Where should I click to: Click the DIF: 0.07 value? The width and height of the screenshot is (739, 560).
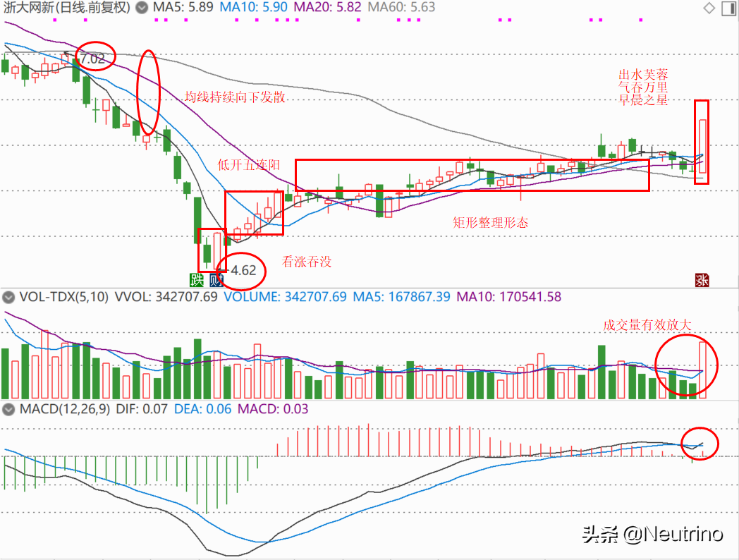pyautogui.click(x=142, y=409)
